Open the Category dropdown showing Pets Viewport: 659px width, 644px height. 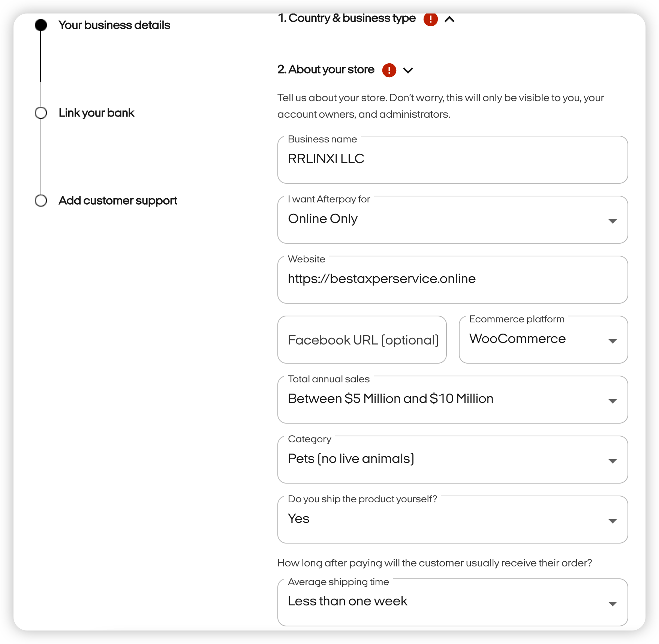click(x=452, y=460)
